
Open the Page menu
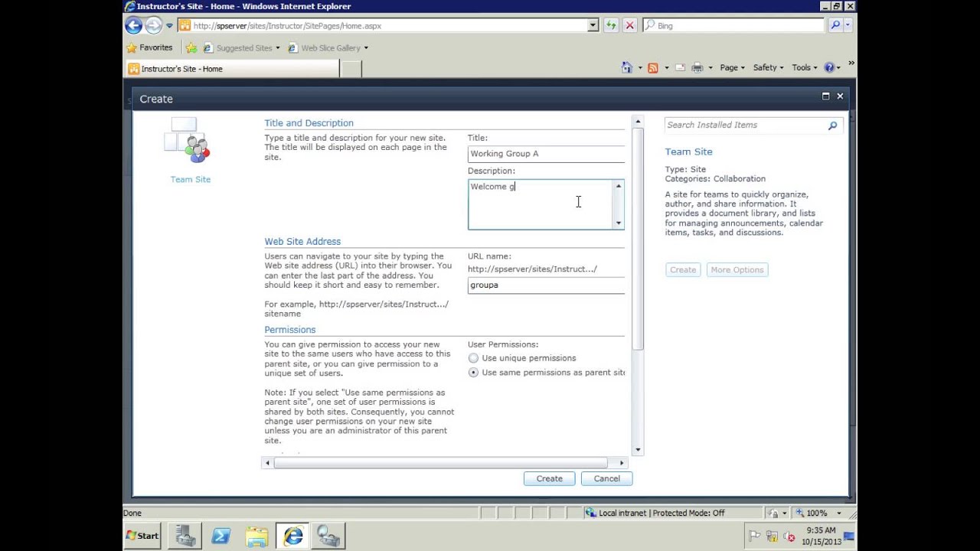732,67
